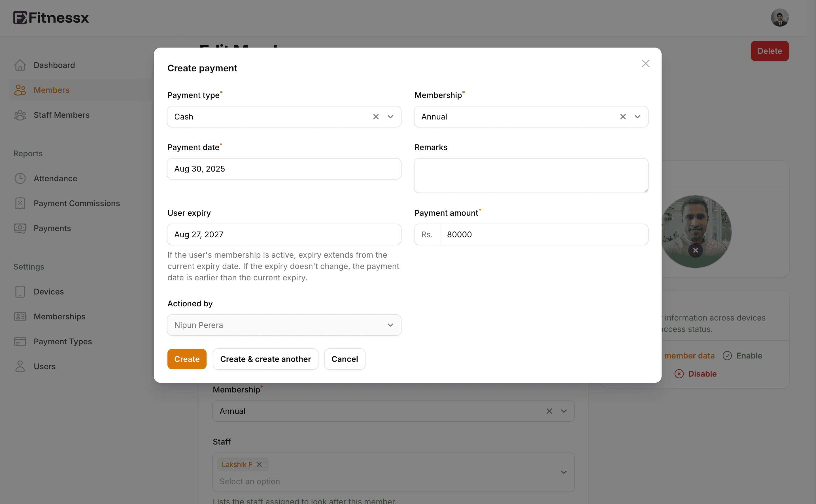Open the Actioned by dropdown

[x=390, y=325]
